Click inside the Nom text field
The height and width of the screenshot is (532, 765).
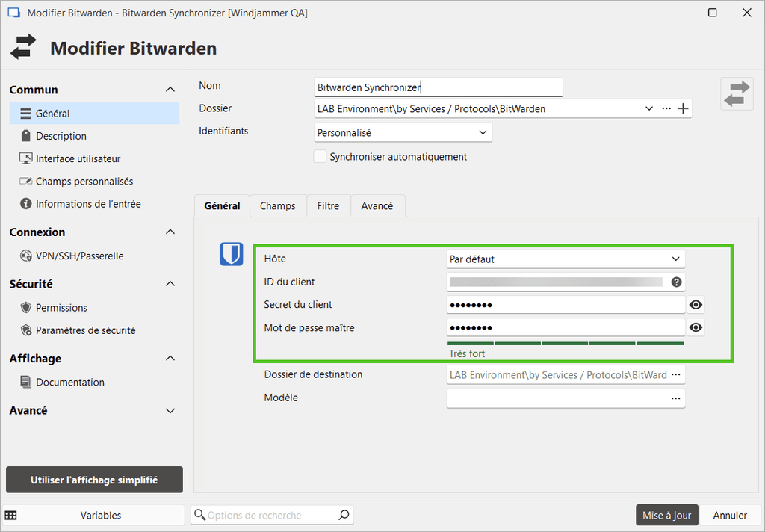point(438,87)
